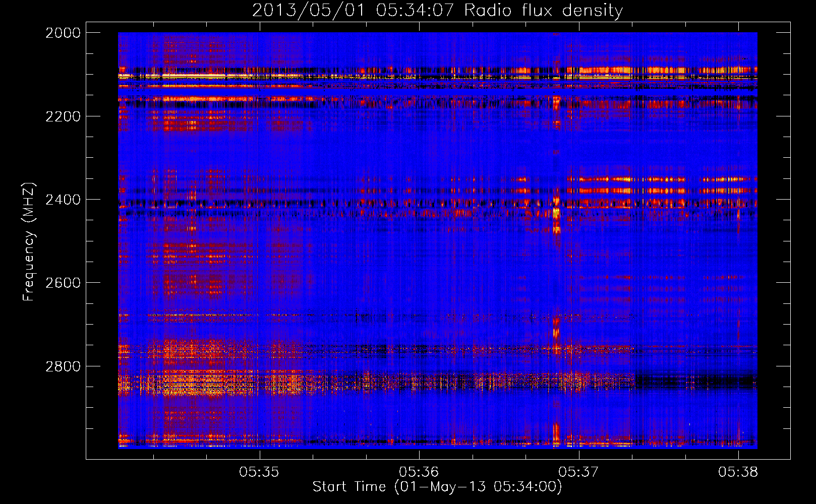Select the 2800 frequency tick label

63,366
